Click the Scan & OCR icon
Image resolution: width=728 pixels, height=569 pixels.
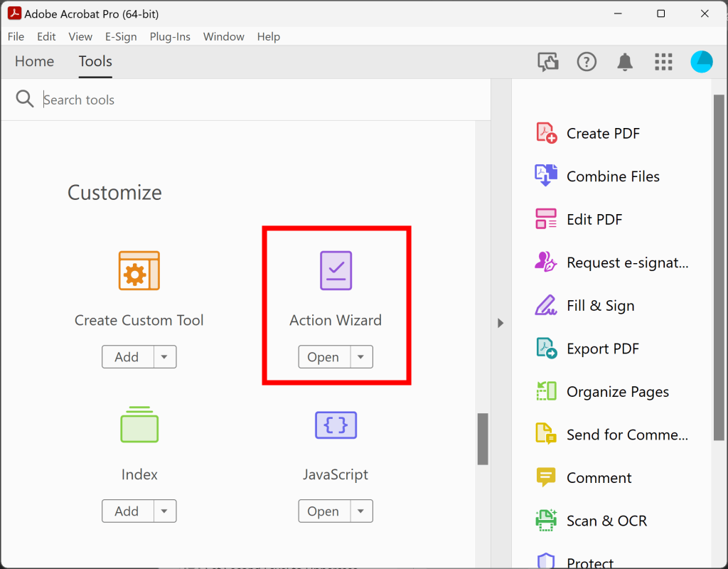point(546,521)
